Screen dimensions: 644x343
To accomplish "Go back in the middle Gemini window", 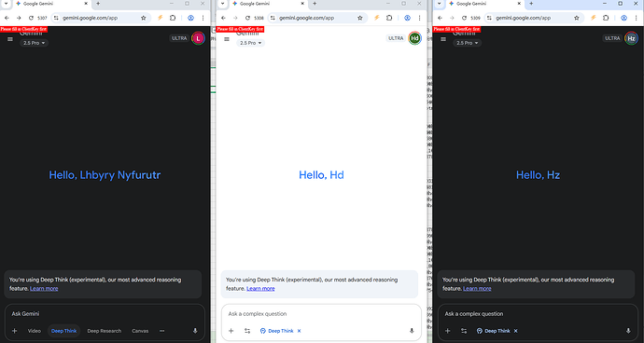I will click(223, 18).
